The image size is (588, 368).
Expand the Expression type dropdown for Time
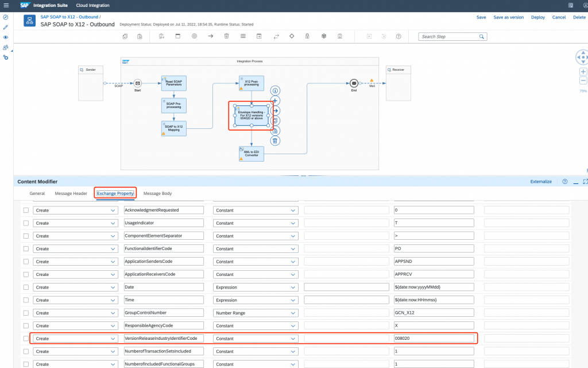tap(256, 300)
